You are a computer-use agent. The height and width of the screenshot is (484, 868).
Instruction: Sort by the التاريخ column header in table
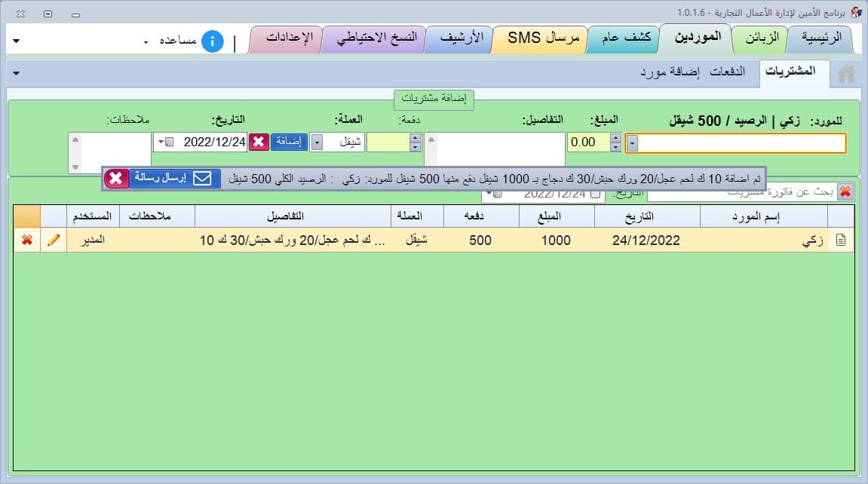tap(647, 216)
